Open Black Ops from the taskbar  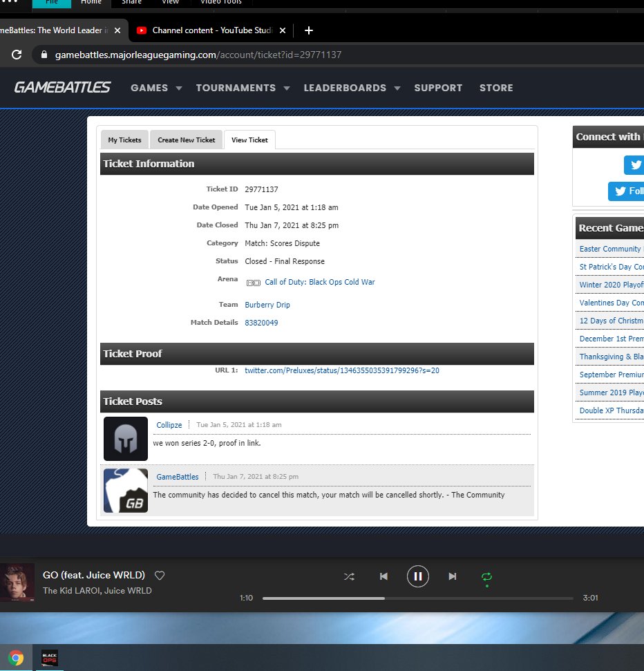(x=49, y=658)
